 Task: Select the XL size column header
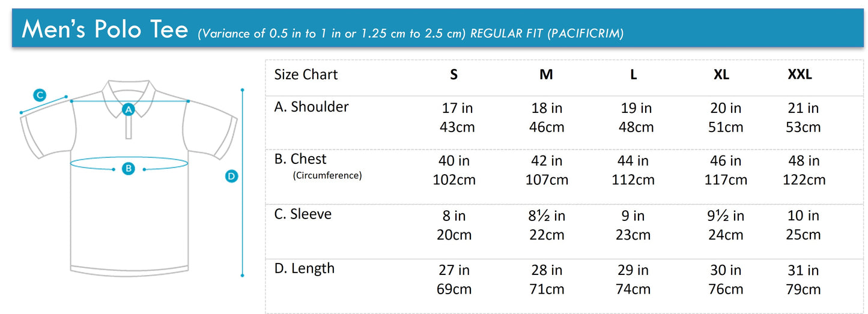[721, 74]
